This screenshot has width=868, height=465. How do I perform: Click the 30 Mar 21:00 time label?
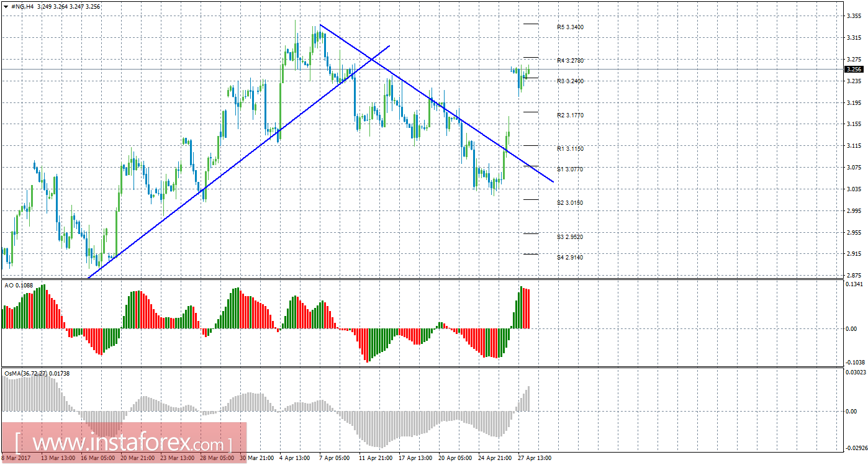click(x=256, y=459)
